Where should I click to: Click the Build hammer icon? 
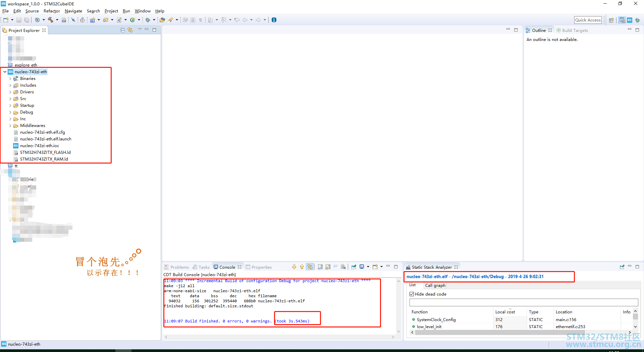[51, 20]
